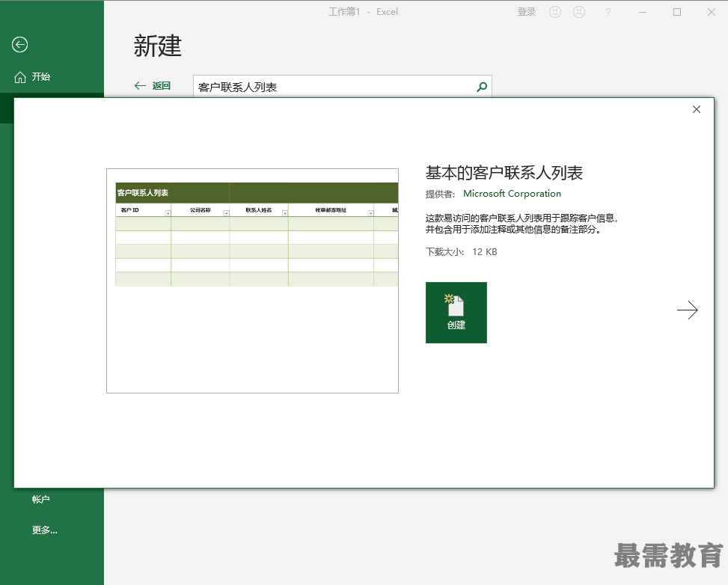Screen dimensions: 728x585
Task: Click the 基本的客户联系人列表 title text
Action: point(504,173)
